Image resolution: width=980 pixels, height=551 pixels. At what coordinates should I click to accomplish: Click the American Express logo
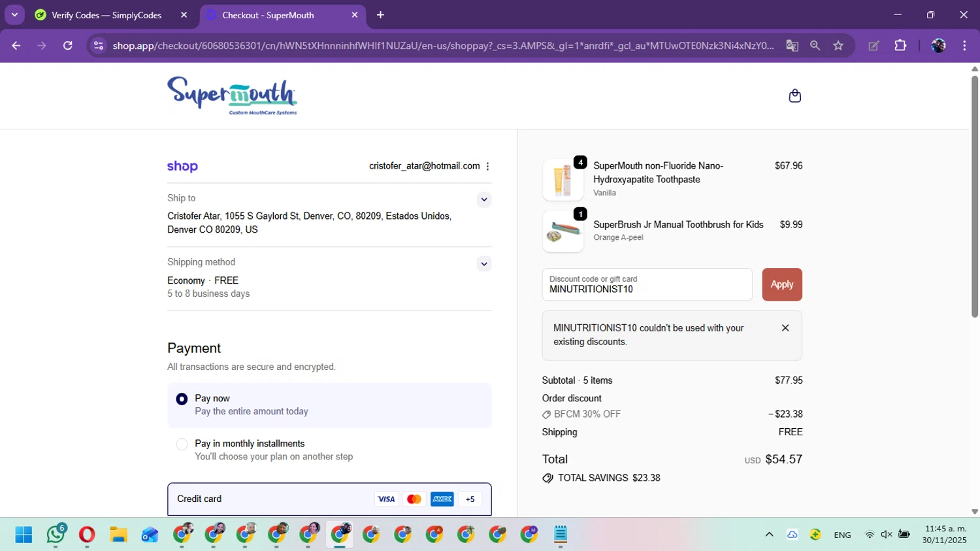[x=442, y=499]
